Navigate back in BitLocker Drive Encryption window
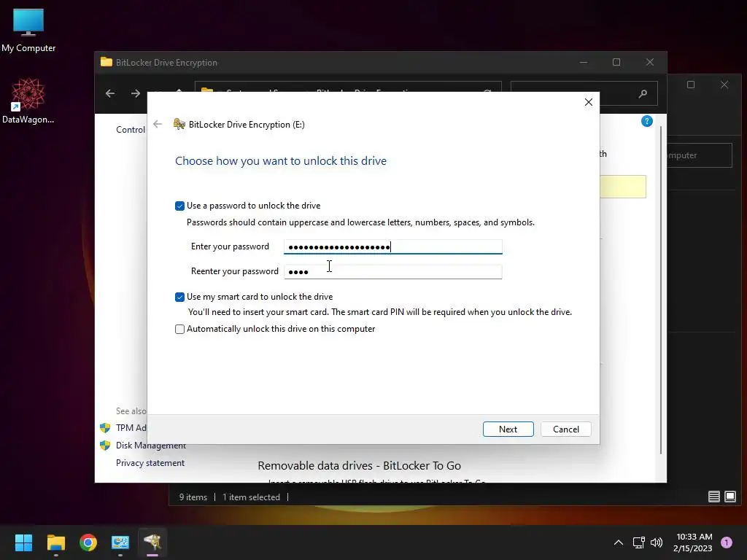The height and width of the screenshot is (560, 747). (110, 93)
